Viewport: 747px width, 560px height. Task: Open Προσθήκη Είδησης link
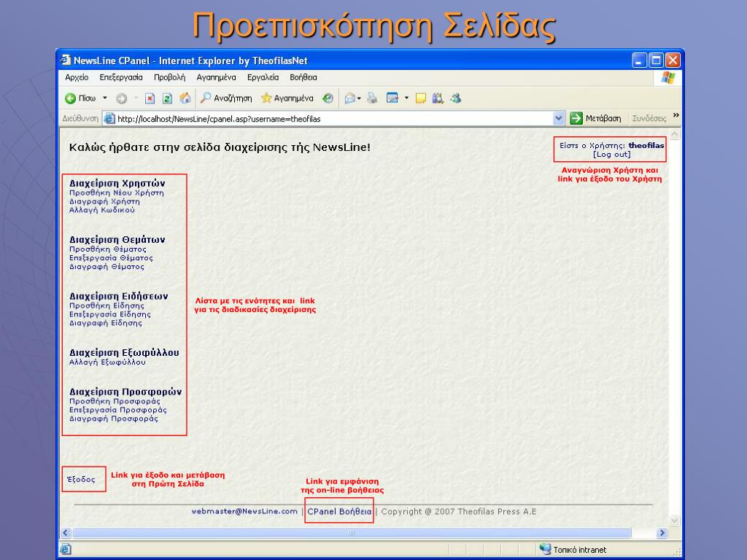pos(107,306)
